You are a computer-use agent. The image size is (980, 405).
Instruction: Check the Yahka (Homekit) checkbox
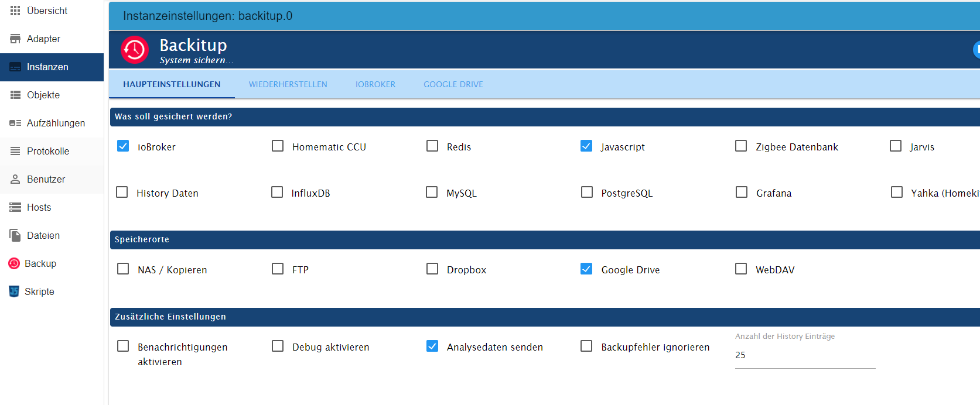point(897,192)
